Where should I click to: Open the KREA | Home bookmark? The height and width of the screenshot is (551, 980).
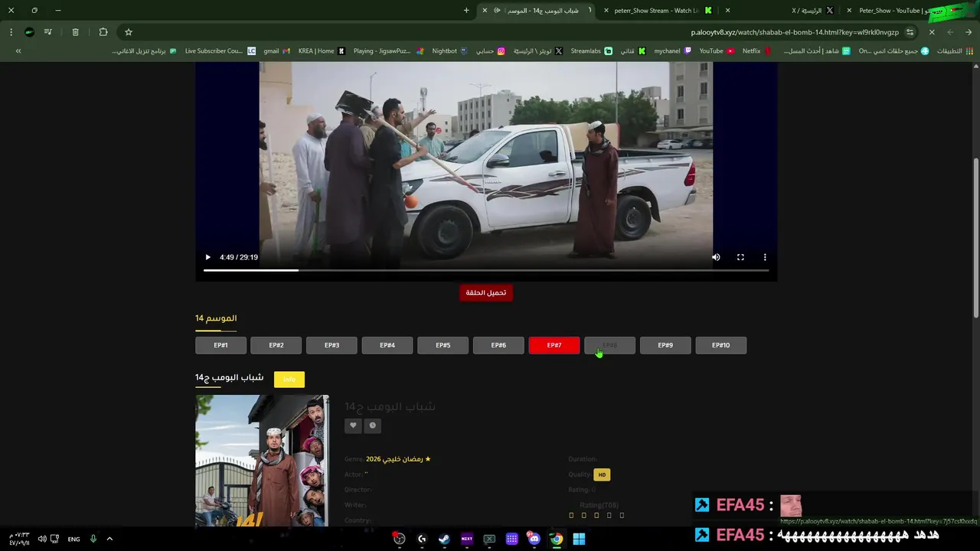pyautogui.click(x=322, y=51)
